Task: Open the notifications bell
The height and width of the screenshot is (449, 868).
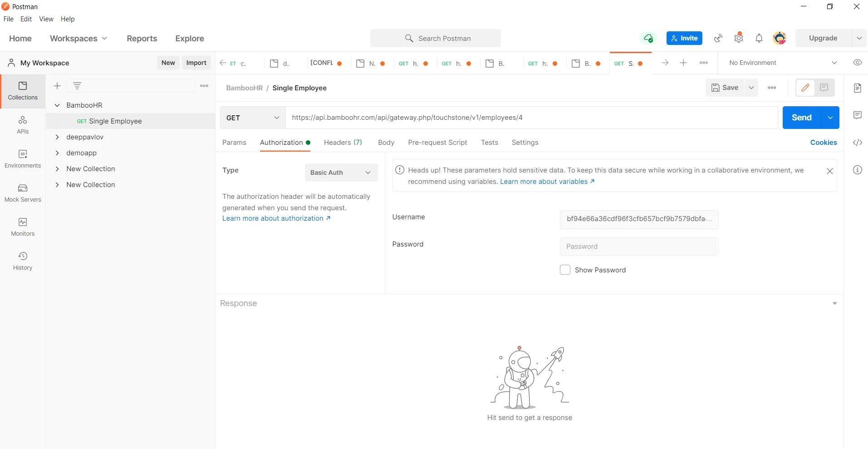Action: click(x=759, y=38)
